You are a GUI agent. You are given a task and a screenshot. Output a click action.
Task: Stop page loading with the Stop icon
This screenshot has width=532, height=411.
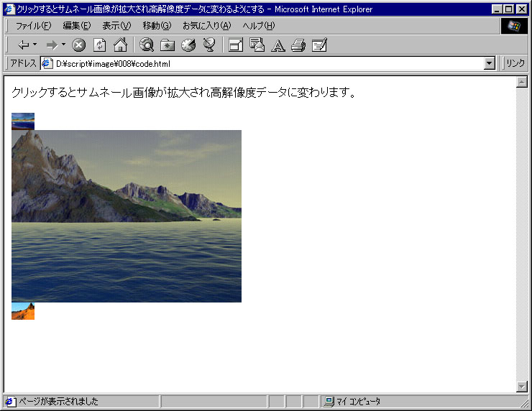tap(78, 45)
